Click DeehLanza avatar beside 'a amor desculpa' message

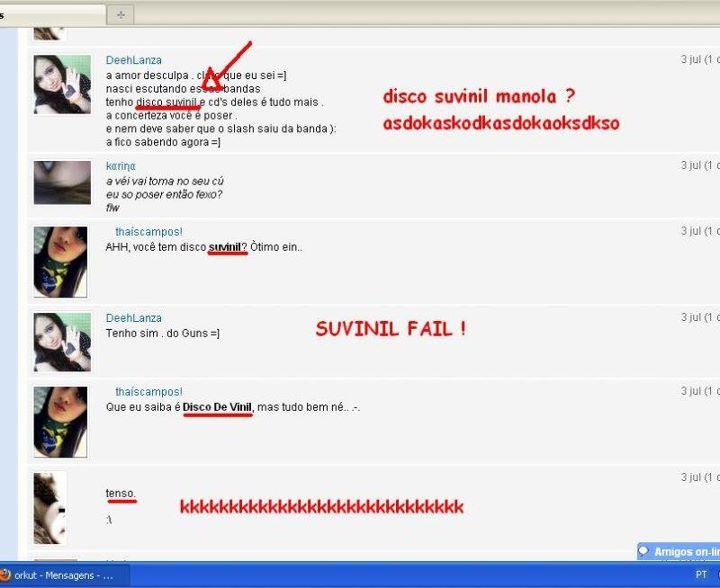coord(62,84)
